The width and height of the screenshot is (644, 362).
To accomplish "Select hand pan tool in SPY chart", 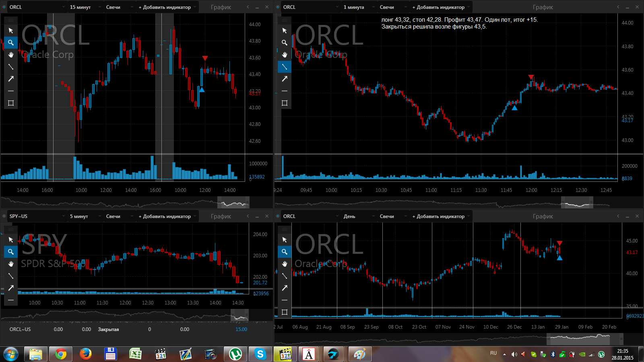I will coord(11,264).
